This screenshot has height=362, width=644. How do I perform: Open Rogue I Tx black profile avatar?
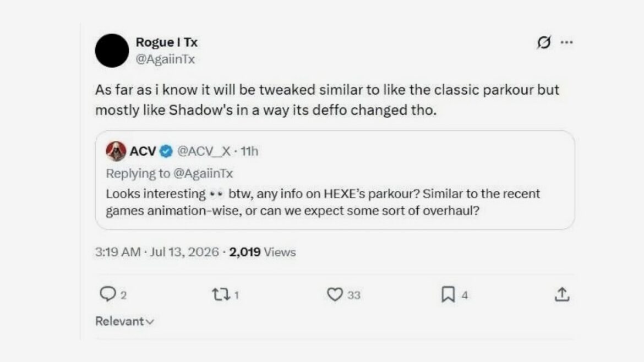[x=112, y=51]
